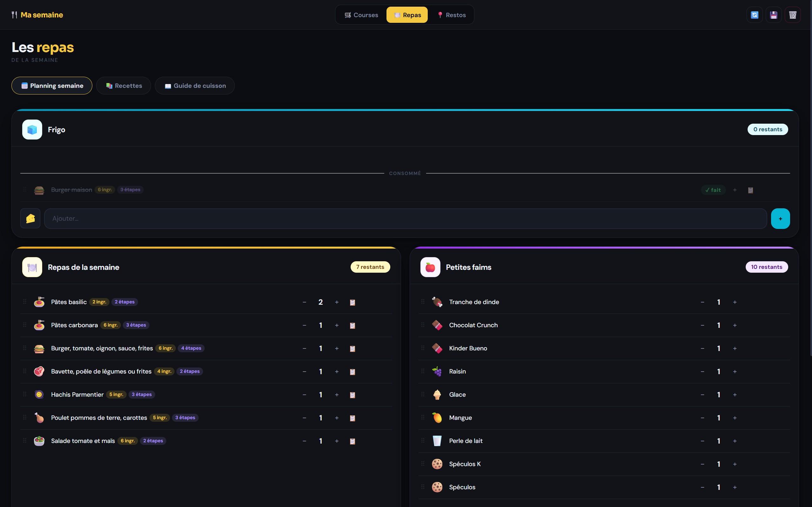Viewport: 812px width, 507px height.
Task: Click the trash bin icon in header
Action: 793,15
